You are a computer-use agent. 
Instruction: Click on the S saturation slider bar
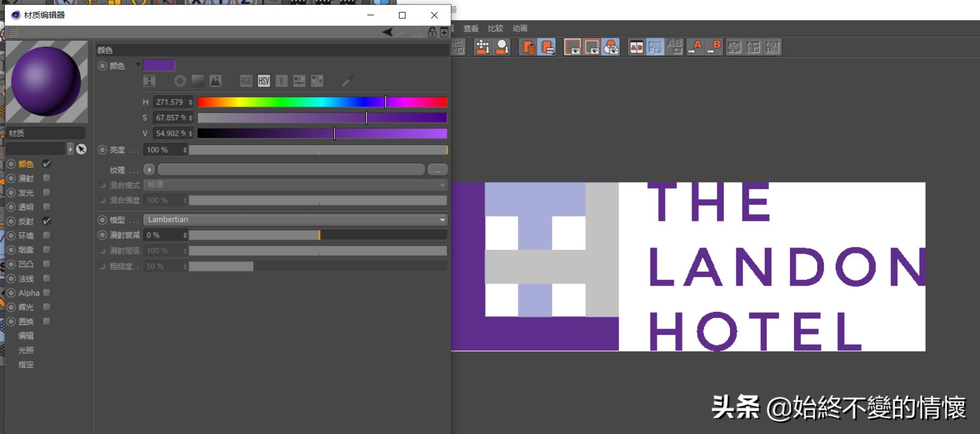322,118
